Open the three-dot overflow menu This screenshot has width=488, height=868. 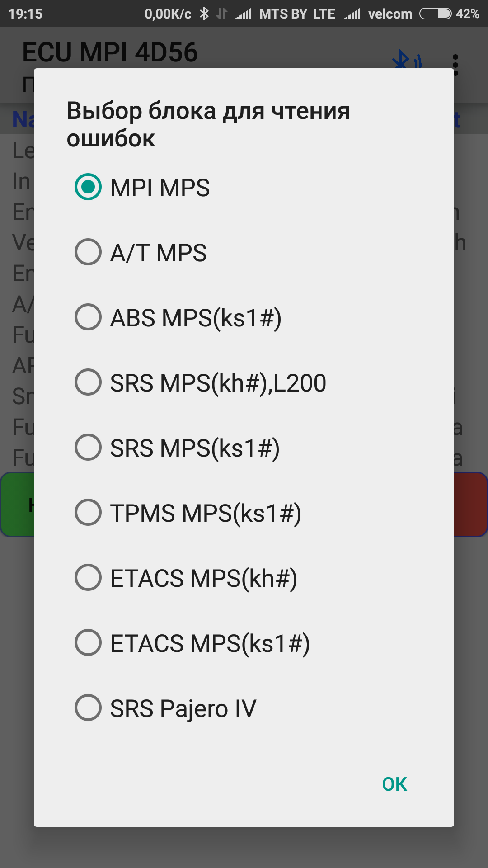(x=455, y=65)
